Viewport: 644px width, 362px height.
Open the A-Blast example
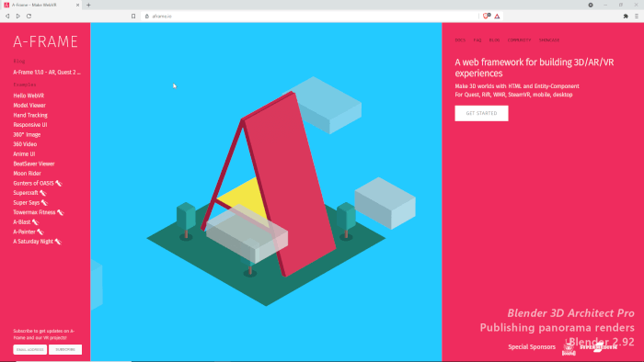point(26,222)
